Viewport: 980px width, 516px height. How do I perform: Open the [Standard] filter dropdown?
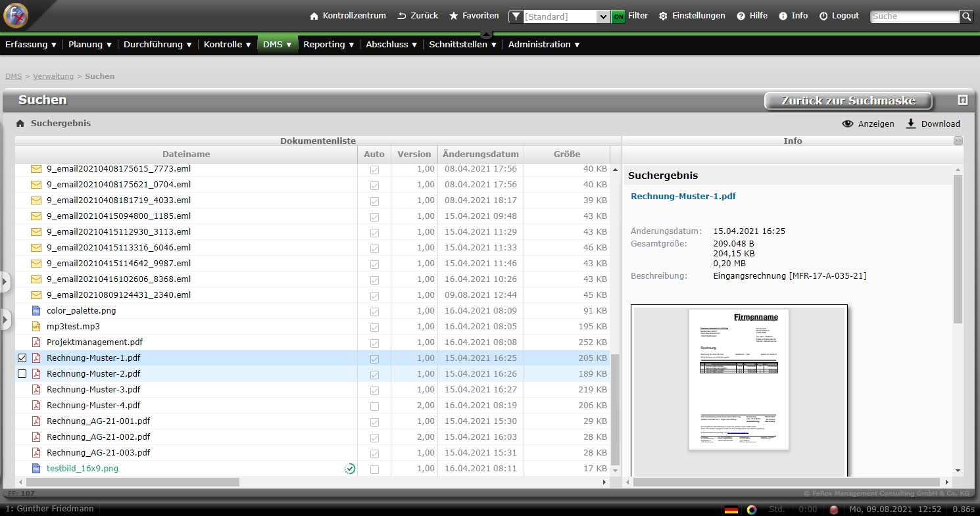(x=603, y=16)
